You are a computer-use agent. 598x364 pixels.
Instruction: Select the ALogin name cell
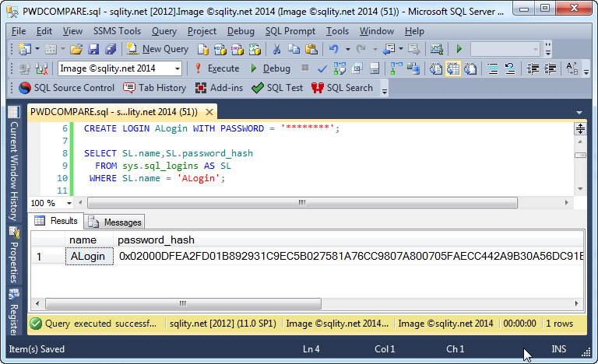(x=88, y=257)
